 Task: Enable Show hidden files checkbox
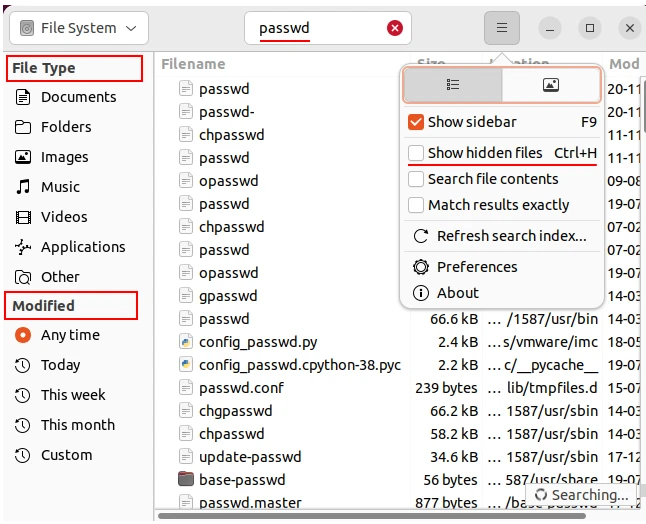click(416, 153)
